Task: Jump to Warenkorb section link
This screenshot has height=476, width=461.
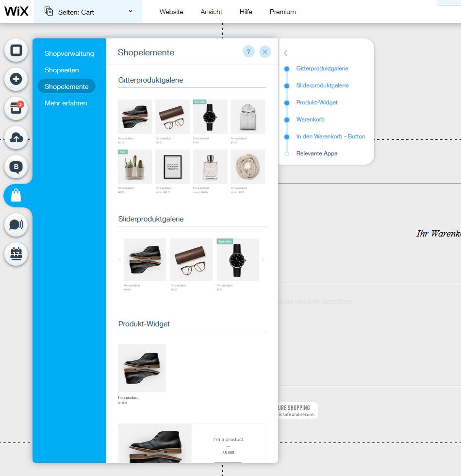Action: (x=310, y=119)
